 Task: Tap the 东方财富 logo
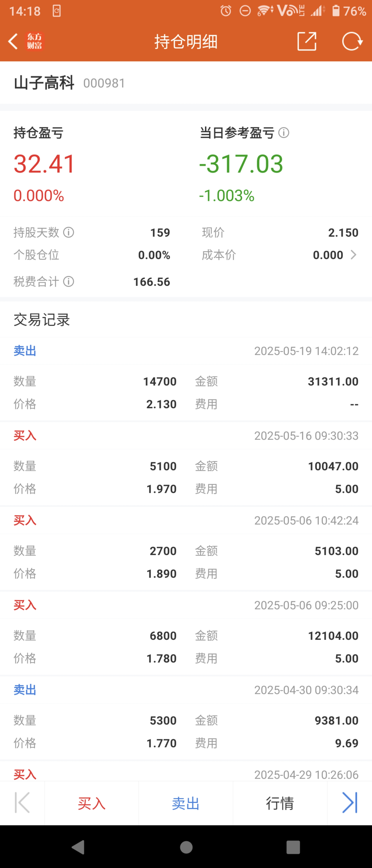click(35, 41)
